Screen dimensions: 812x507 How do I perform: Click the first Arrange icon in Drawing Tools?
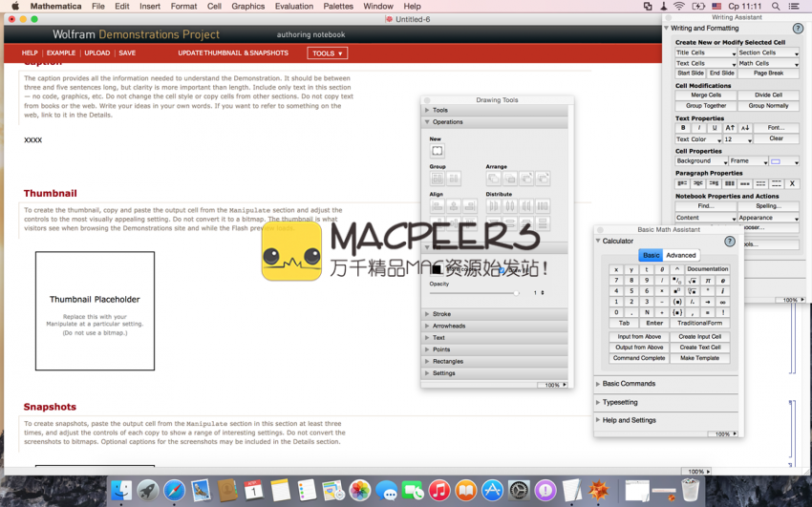494,179
